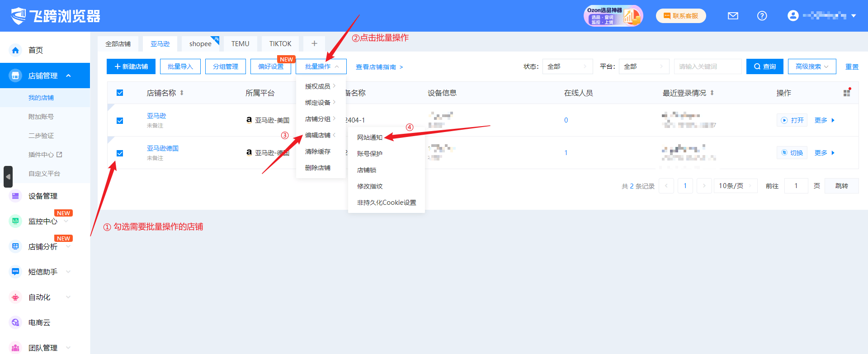
Task: Open the 查看店铺指南 link
Action: point(379,67)
